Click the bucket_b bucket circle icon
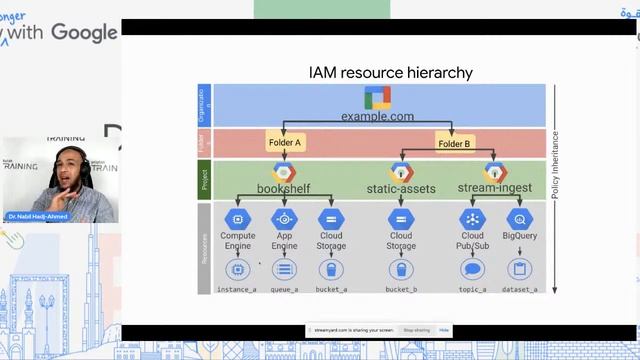The image size is (640, 360). [401, 269]
